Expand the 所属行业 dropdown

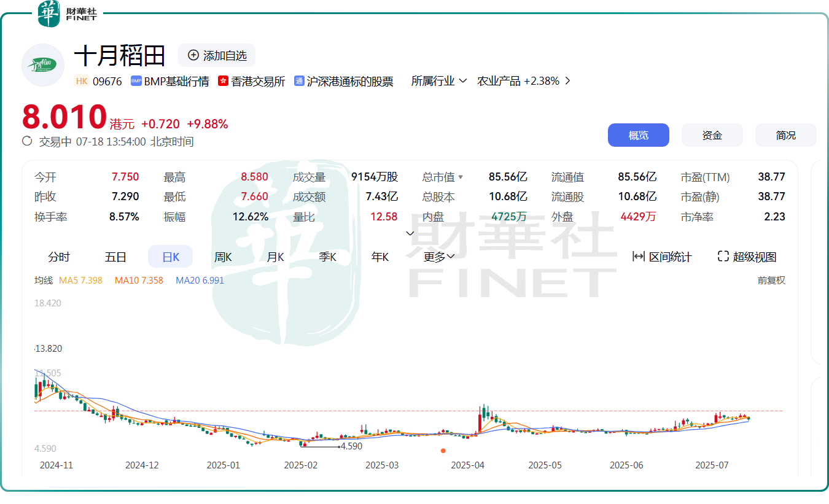point(439,81)
